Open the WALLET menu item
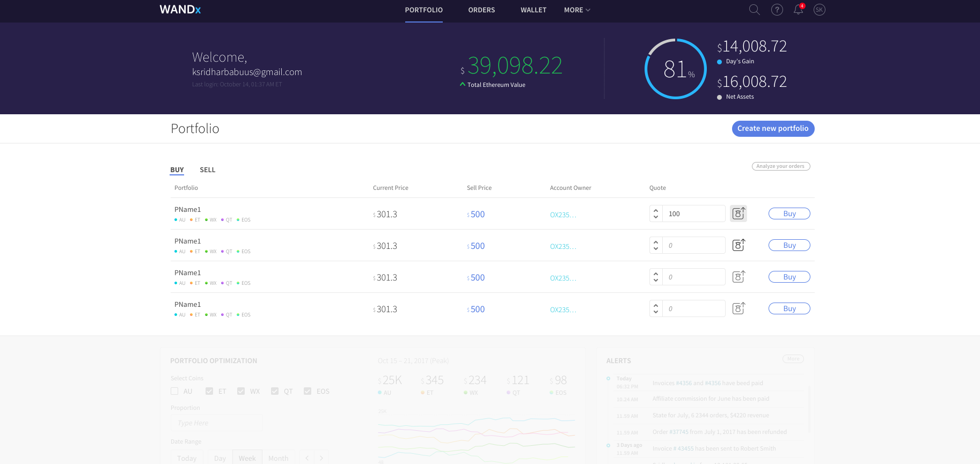Viewport: 980px width, 464px height. tap(533, 10)
